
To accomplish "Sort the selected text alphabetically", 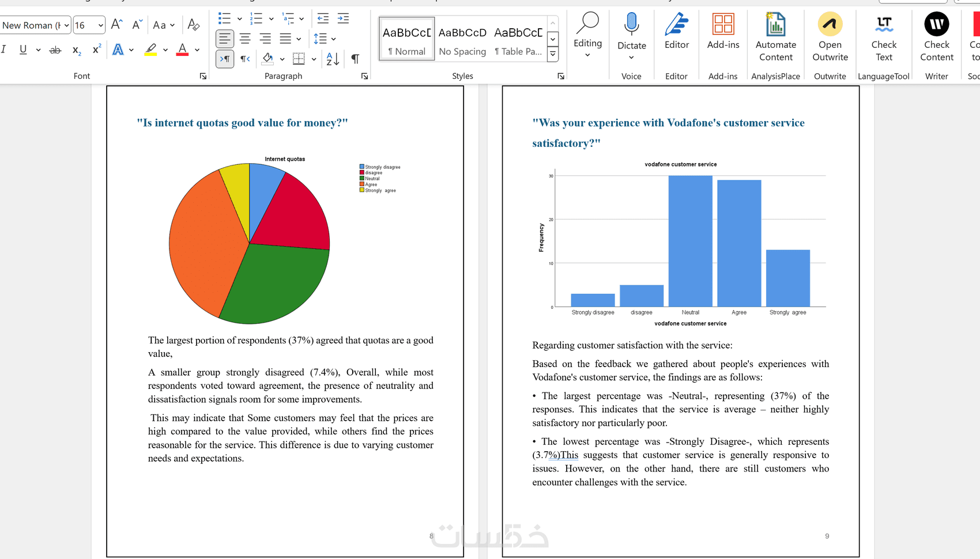I will coord(333,59).
